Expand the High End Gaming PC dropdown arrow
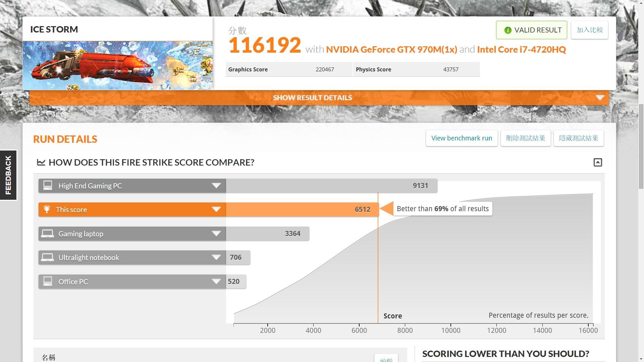The image size is (644, 362). coord(216,186)
